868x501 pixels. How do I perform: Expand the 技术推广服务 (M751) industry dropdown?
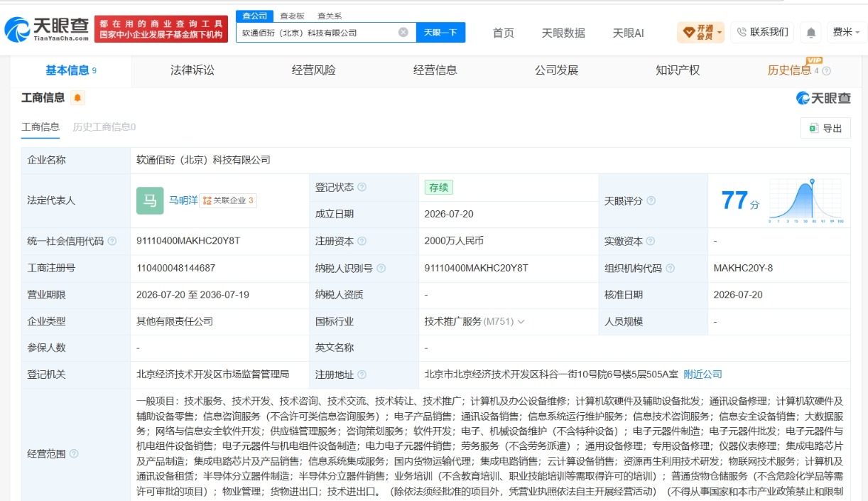pyautogui.click(x=474, y=321)
